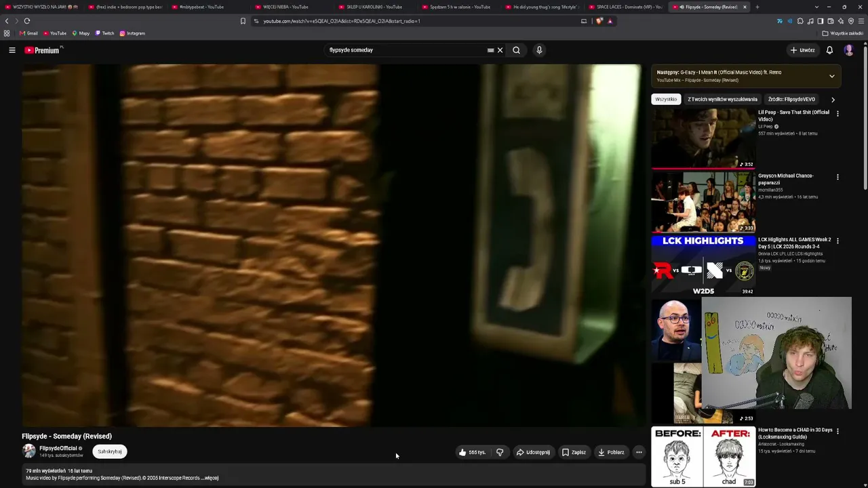Expand the Następny YouTube Mix panel
Image resolution: width=868 pixels, height=488 pixels.
tap(832, 76)
